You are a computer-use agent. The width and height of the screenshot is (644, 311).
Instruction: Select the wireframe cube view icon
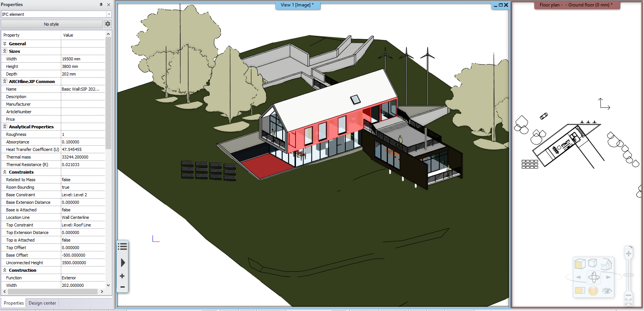point(593,263)
